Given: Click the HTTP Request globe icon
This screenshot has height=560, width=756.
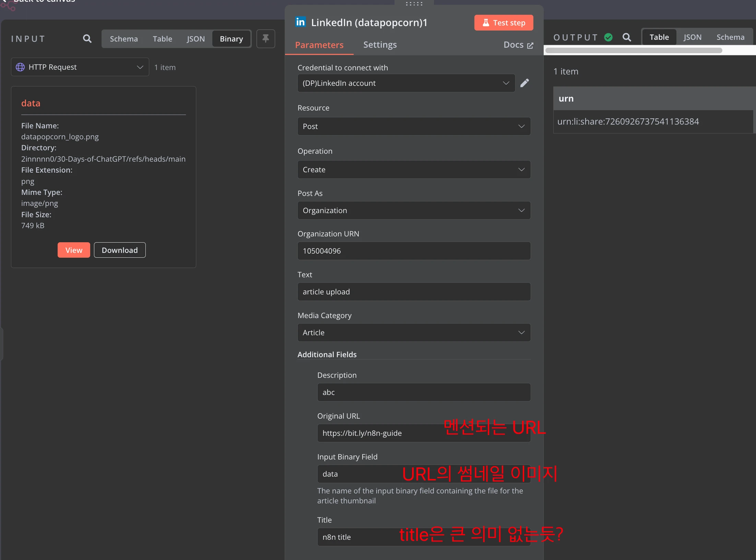Looking at the screenshot, I should 20,67.
